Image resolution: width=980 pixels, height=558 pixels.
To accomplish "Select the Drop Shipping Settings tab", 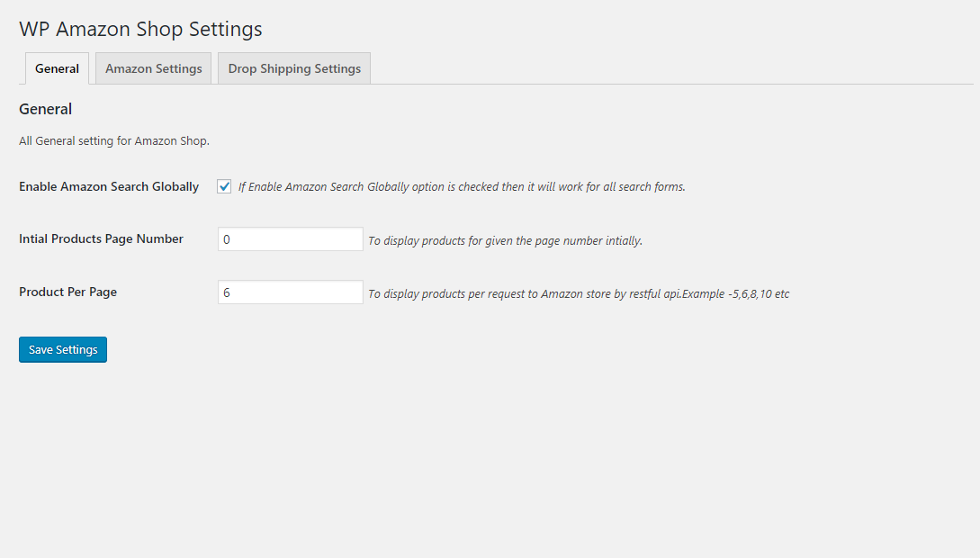I will [294, 68].
